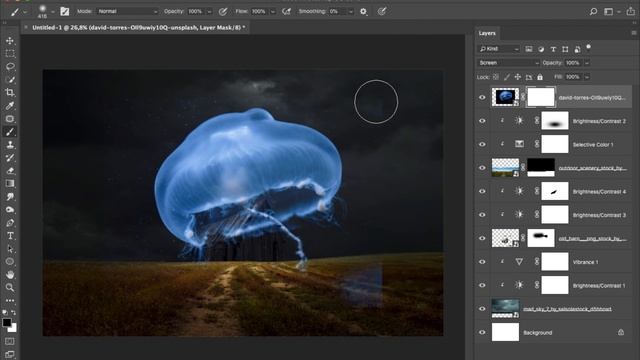Open the Layers panel menu

tap(634, 33)
